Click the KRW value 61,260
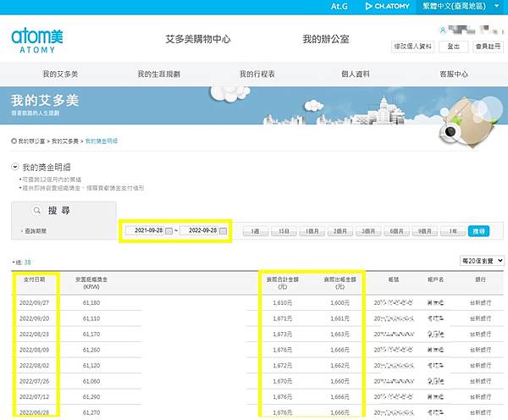 (x=91, y=350)
